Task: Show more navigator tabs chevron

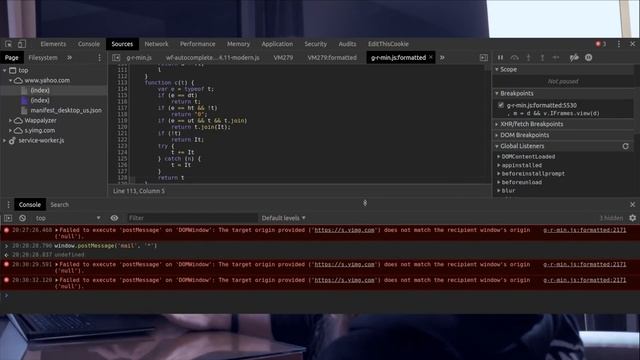Action: tap(69, 58)
